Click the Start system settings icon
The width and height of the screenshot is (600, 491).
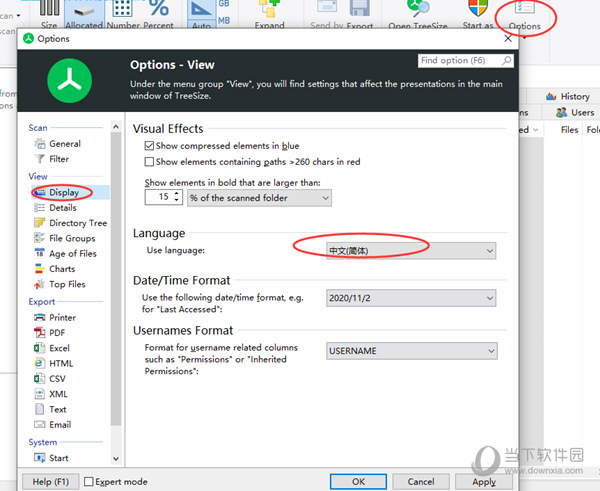coord(39,458)
